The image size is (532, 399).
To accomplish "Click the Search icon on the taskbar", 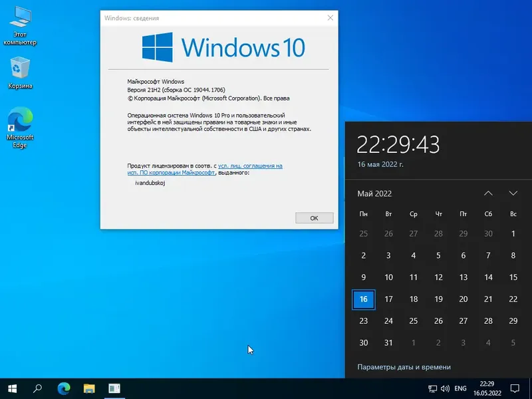I will pos(38,388).
